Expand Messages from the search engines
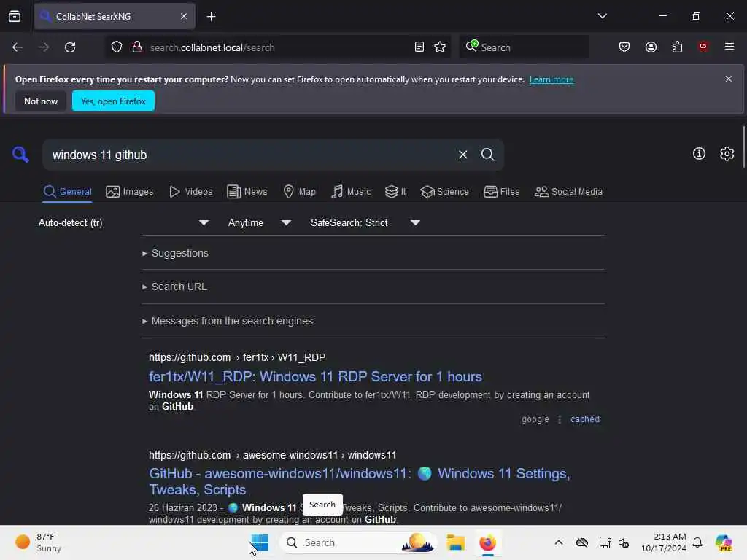 tap(228, 321)
